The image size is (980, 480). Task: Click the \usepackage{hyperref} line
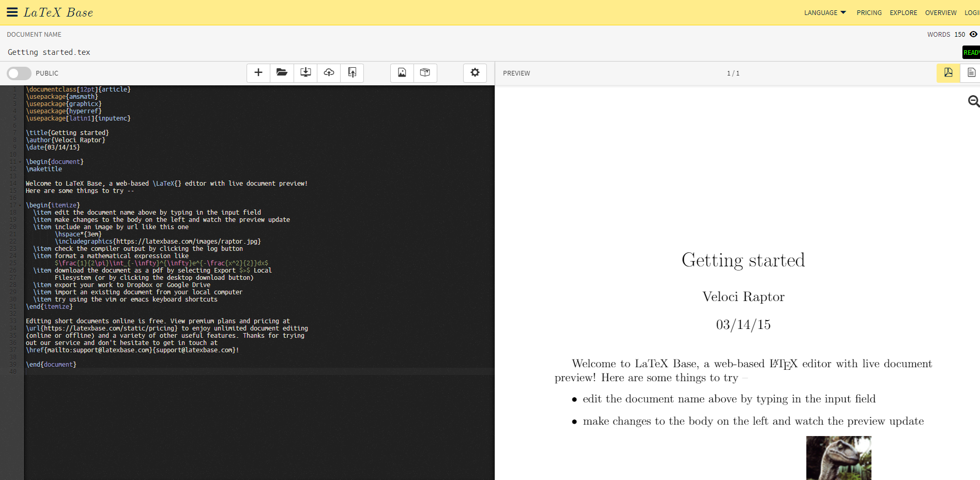(x=64, y=111)
